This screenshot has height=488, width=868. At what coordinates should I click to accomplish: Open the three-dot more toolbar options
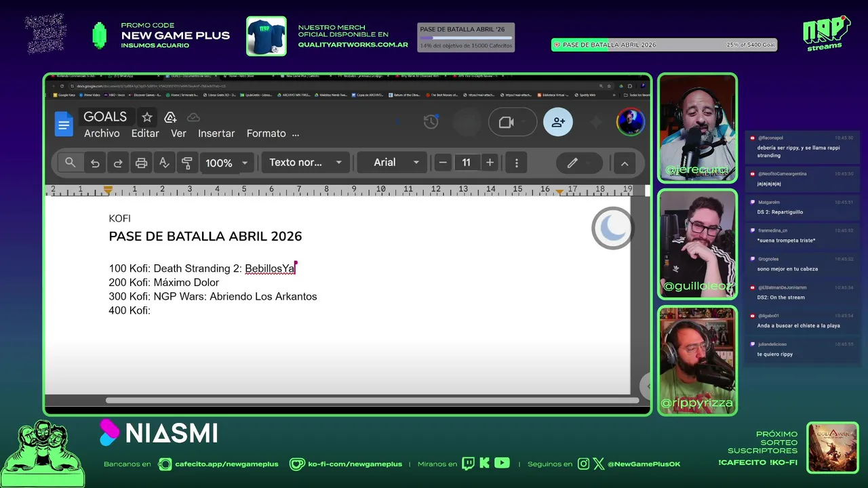tap(517, 163)
